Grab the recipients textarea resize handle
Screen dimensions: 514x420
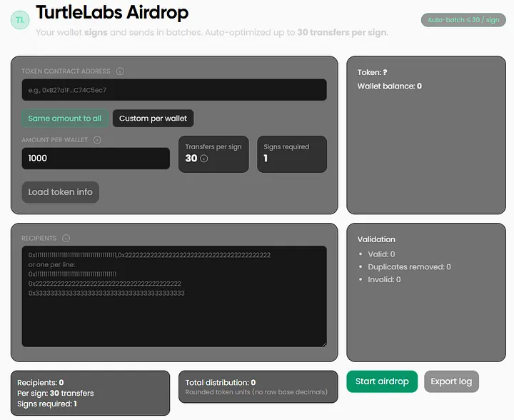[324, 344]
